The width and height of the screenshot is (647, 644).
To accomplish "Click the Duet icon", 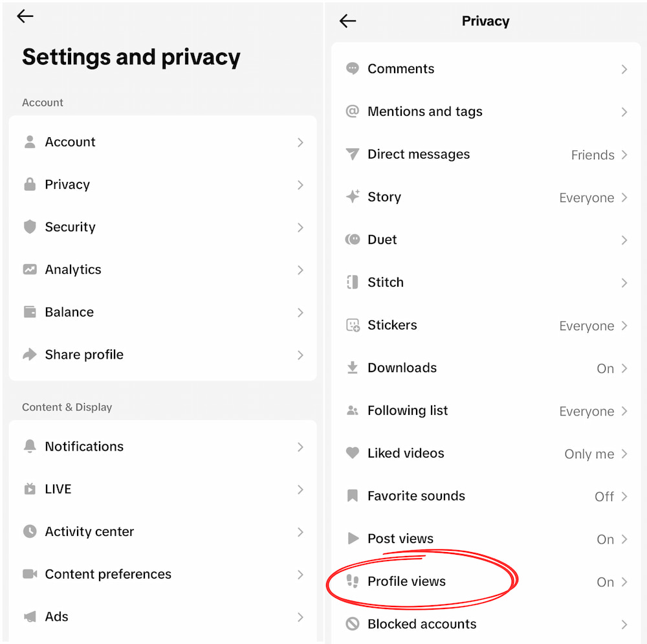I will [x=352, y=239].
